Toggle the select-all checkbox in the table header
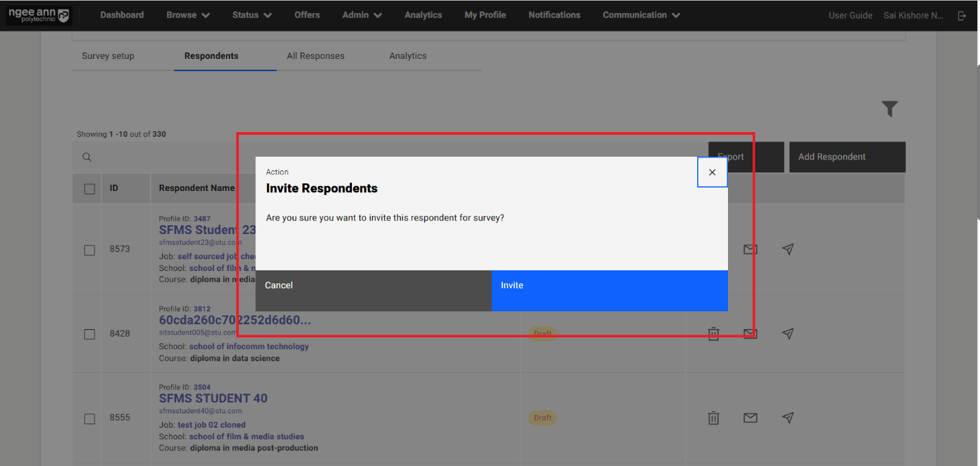Viewport: 980px width, 466px height. click(x=90, y=188)
